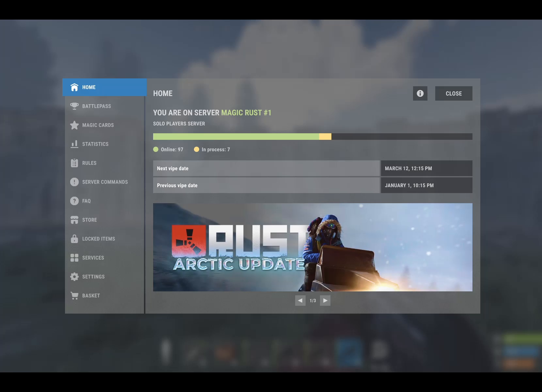This screenshot has height=392, width=542.
Task: Open the Magic Cards menu item
Action: [x=104, y=125]
